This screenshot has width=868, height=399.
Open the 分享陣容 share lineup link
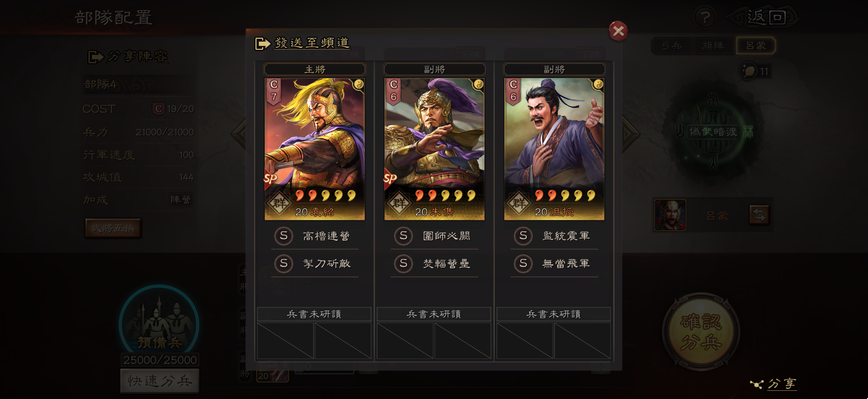coord(128,56)
